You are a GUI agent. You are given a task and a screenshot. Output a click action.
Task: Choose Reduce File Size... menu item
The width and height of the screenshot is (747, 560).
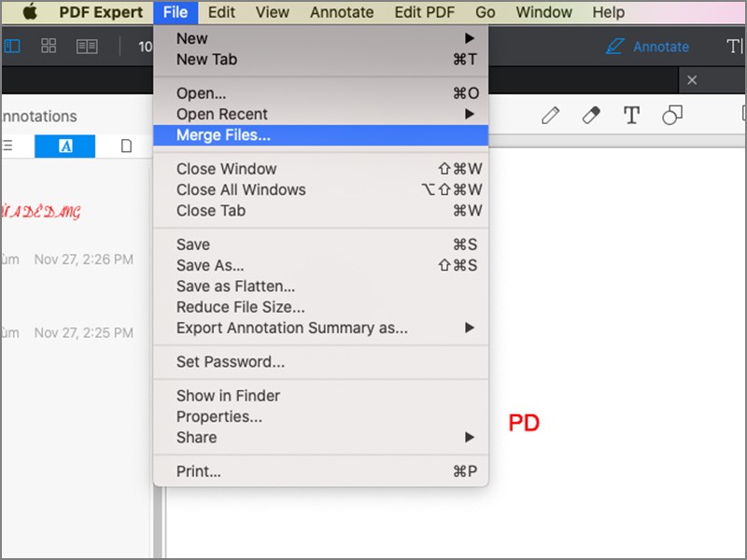(320, 307)
